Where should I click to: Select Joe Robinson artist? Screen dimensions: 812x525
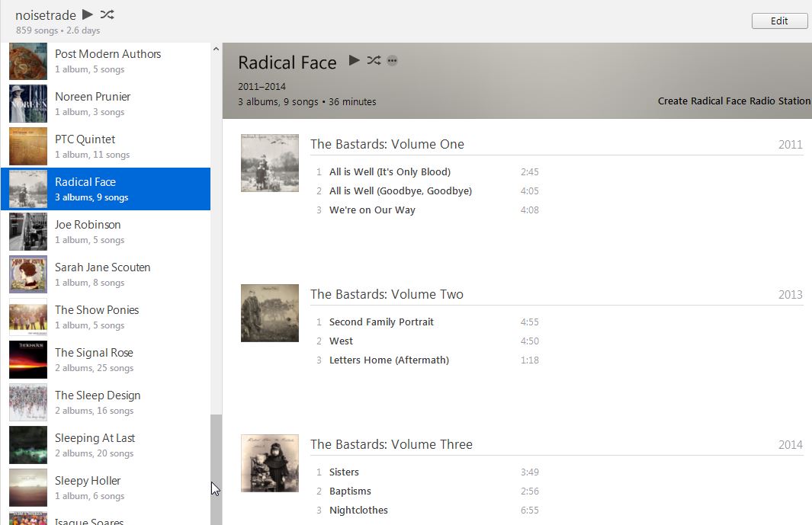click(x=106, y=232)
